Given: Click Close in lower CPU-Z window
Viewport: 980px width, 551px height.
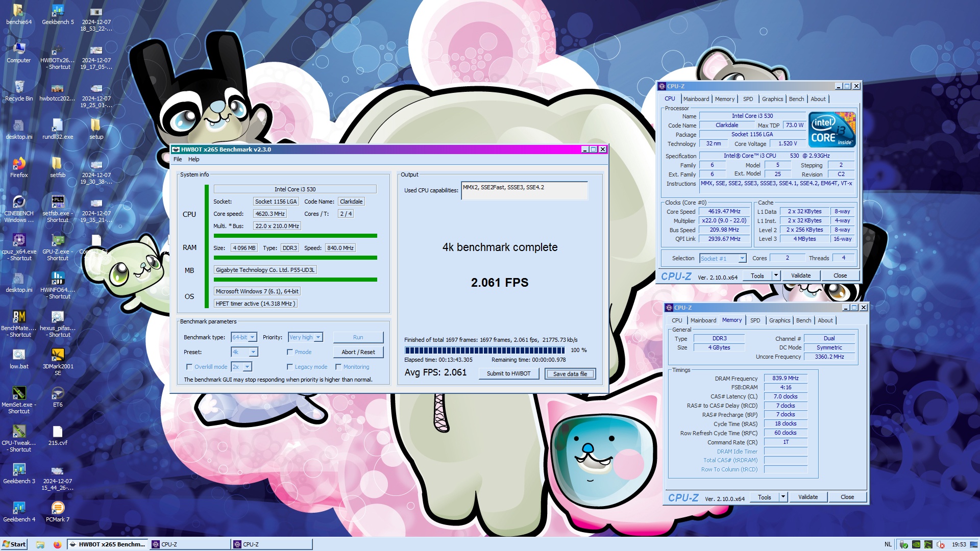Looking at the screenshot, I should 847,497.
